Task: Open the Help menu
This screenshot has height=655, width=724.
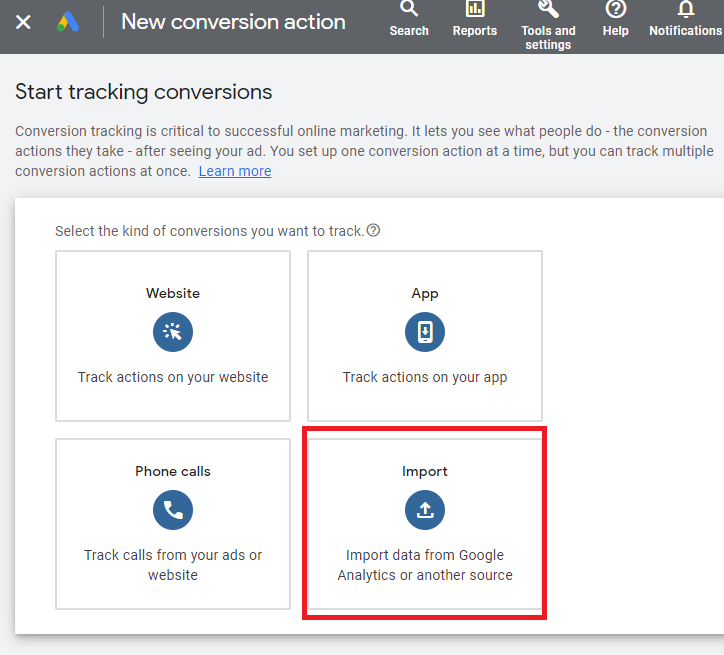Action: coord(615,20)
